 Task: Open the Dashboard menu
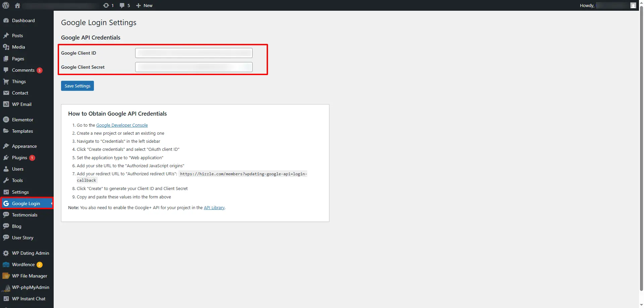27,20
